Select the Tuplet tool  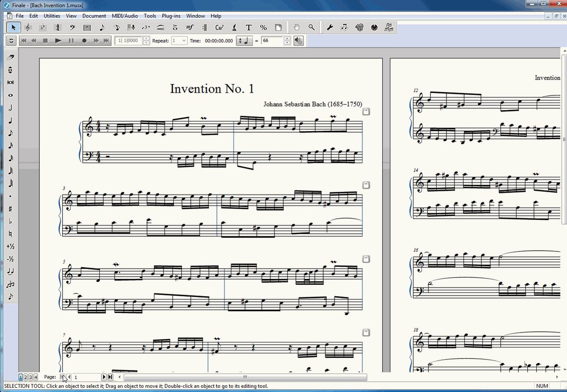146,27
